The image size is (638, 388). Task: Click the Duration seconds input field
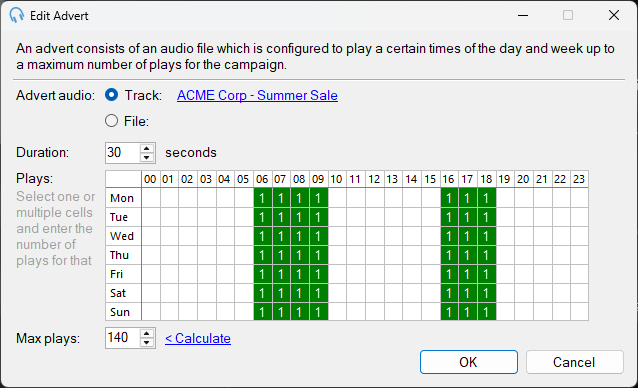coord(122,153)
